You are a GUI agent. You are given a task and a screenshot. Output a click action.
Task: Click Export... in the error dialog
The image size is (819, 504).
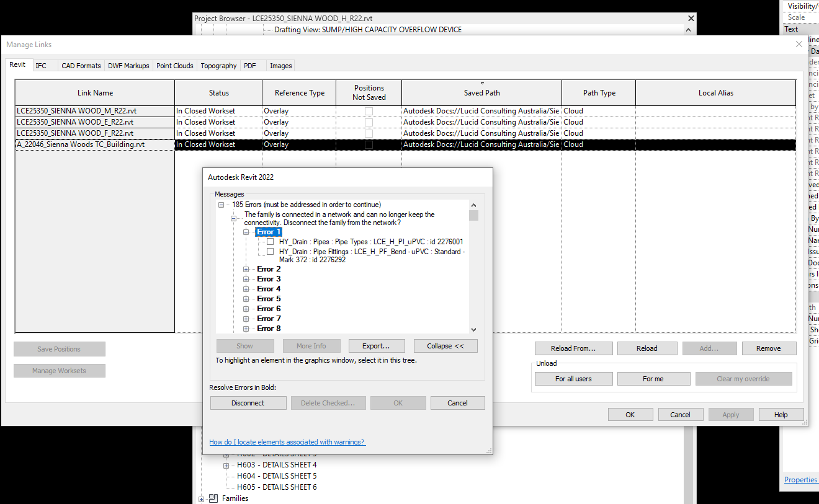(x=376, y=345)
